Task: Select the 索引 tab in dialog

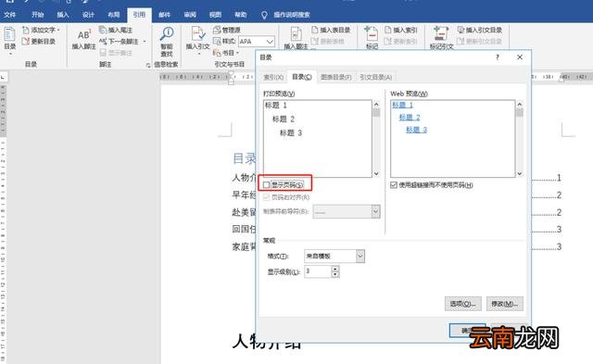Action: coord(273,77)
